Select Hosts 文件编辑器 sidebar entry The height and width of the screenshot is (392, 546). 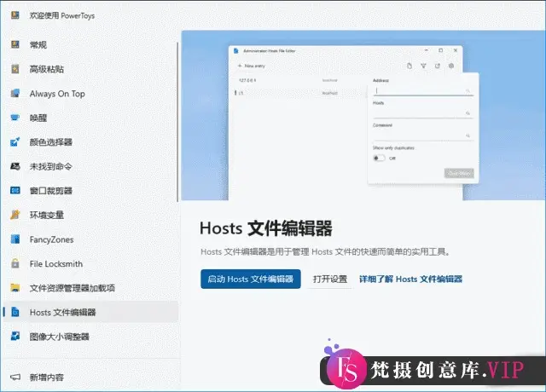(90, 312)
